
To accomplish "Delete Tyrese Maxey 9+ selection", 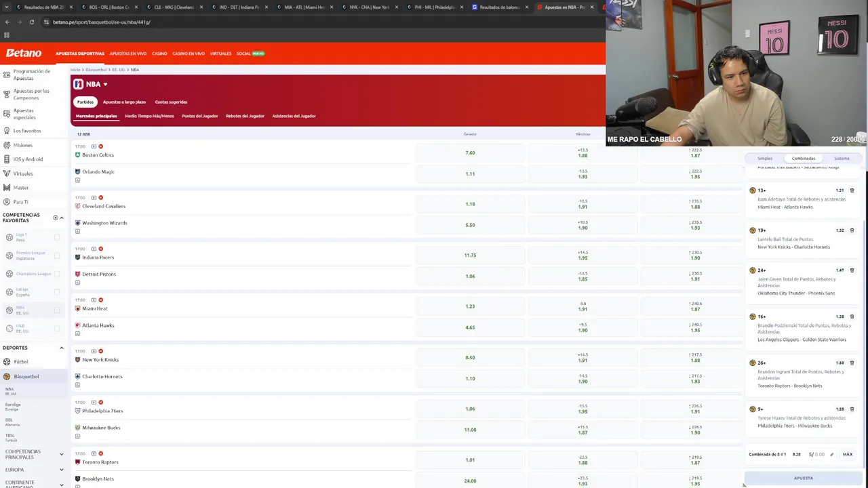I will 852,409.
